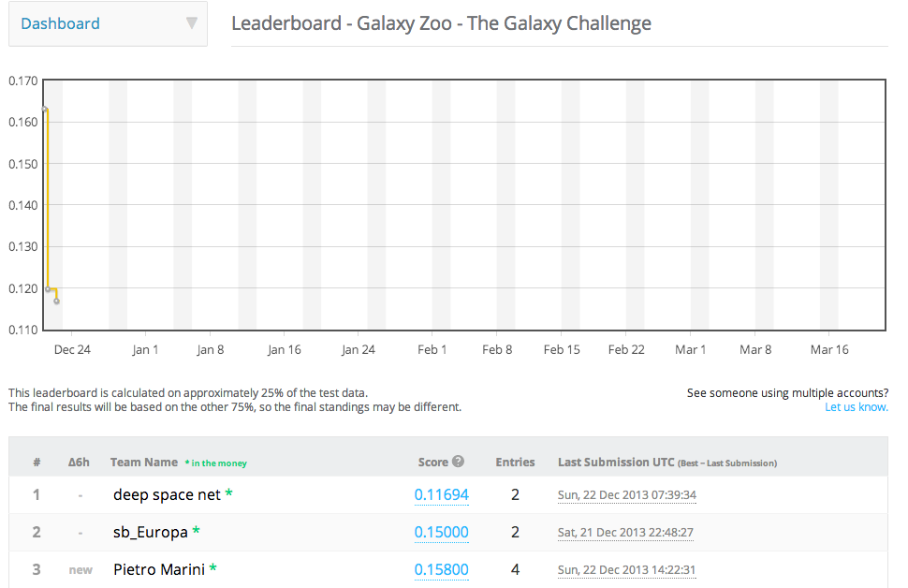Click the green star beside deep space net
The height and width of the screenshot is (588, 908).
[x=229, y=493]
